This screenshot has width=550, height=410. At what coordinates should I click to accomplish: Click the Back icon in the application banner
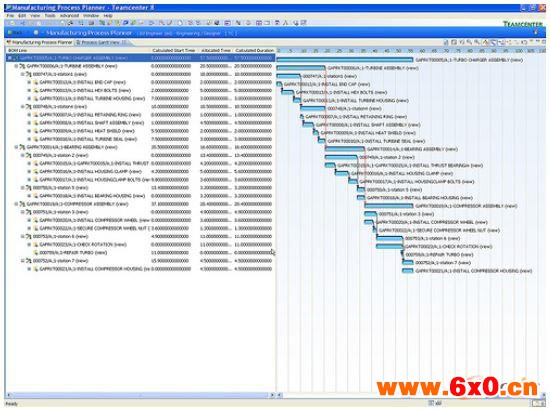pos(15,33)
